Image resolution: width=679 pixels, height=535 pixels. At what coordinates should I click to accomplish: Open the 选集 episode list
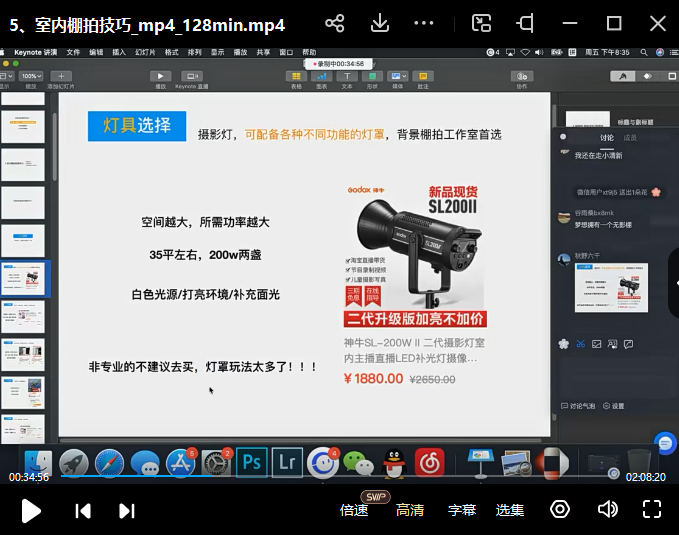(510, 510)
